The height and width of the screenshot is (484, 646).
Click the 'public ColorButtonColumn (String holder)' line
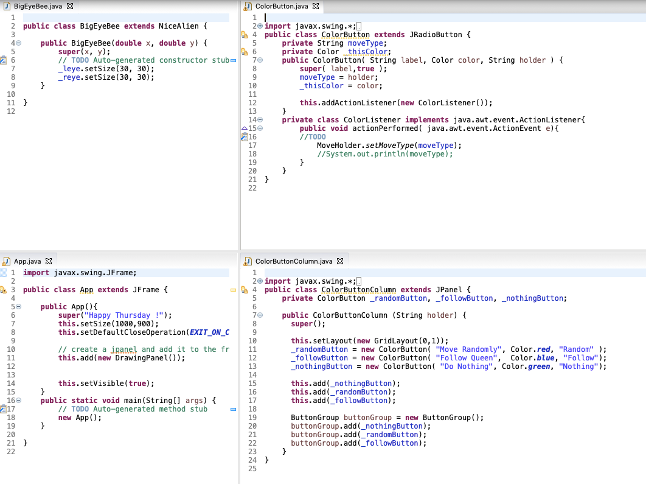(374, 316)
